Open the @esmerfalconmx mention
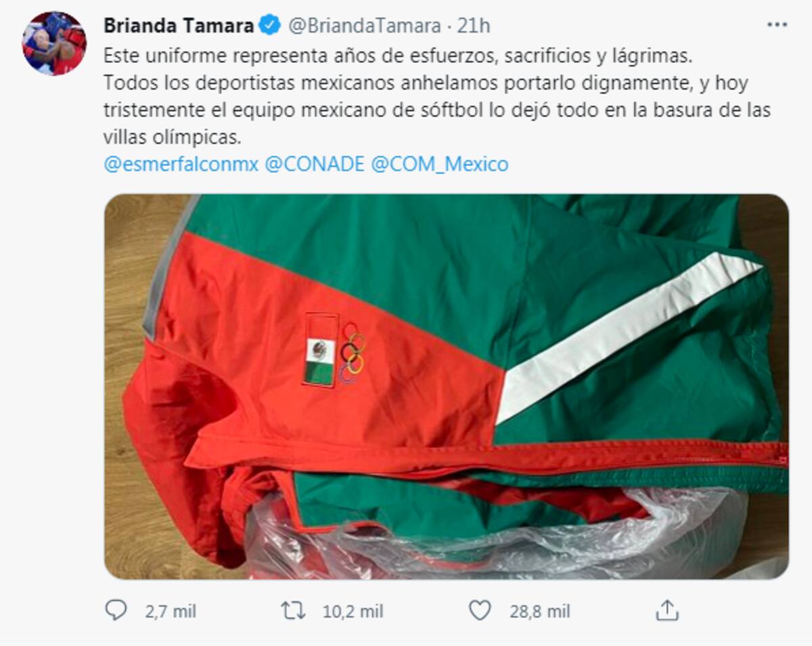Viewport: 812px width, 646px height. (x=181, y=164)
